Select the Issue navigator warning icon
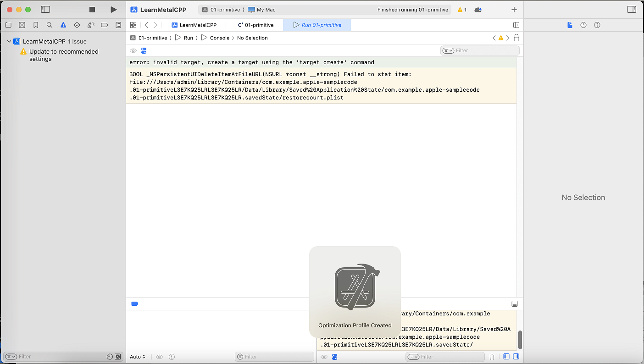Screen dimensions: 644x364 click(x=63, y=25)
